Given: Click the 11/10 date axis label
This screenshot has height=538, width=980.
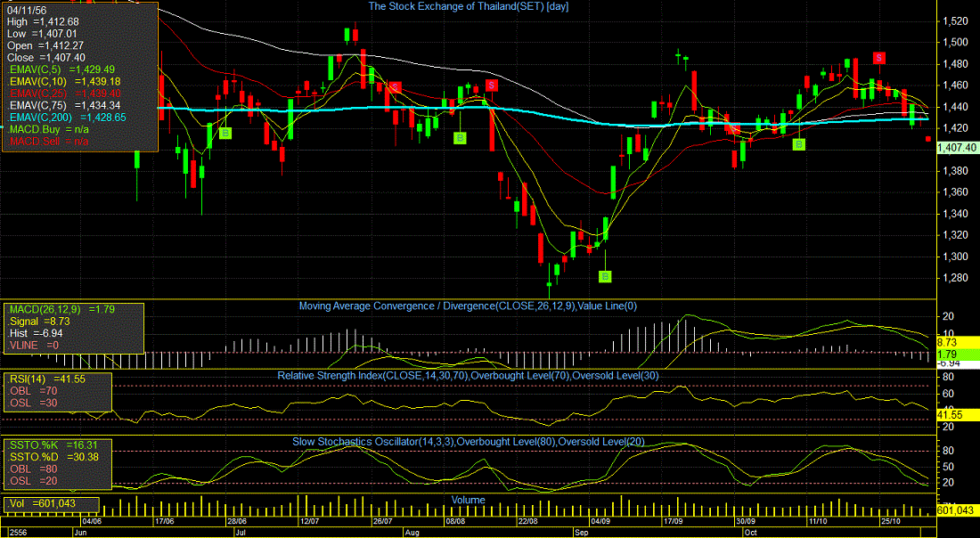Looking at the screenshot, I should pos(820,520).
